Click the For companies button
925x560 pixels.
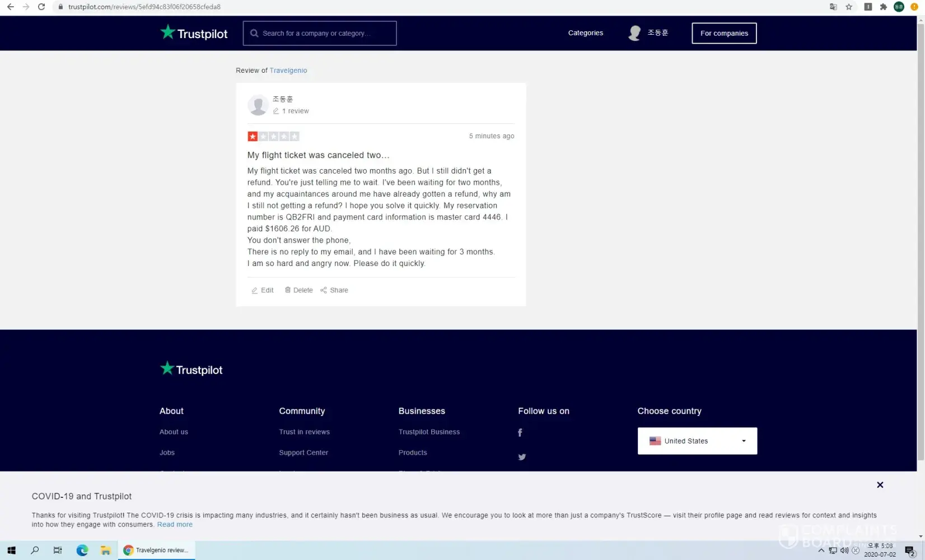(724, 33)
